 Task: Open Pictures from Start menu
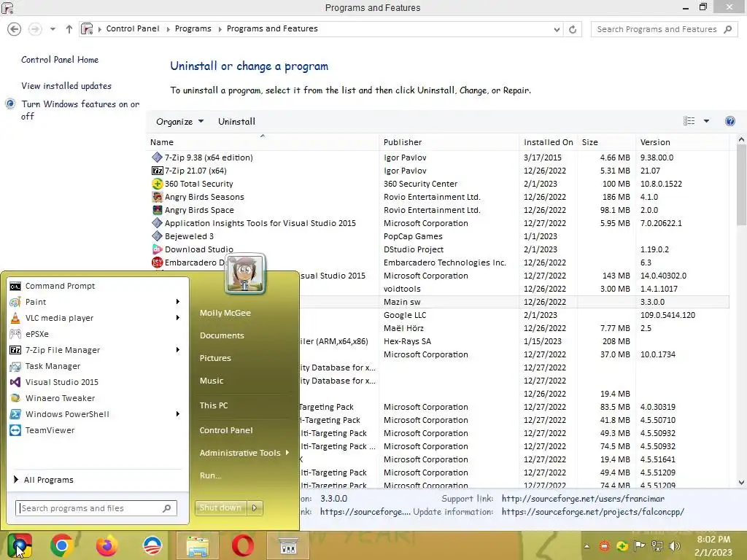point(215,358)
